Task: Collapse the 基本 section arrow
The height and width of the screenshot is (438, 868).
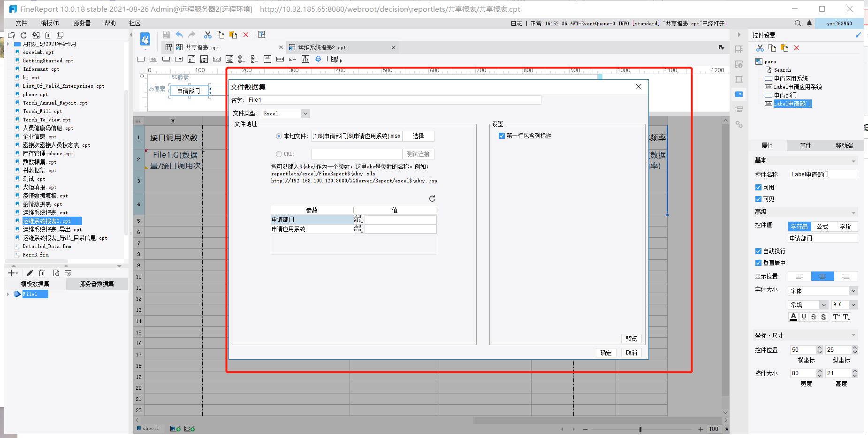Action: pyautogui.click(x=853, y=161)
